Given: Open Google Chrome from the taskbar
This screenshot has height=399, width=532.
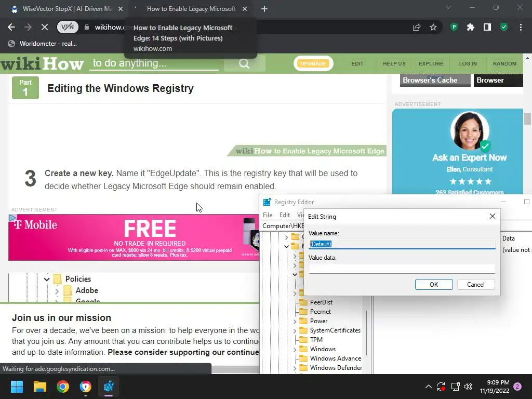Looking at the screenshot, I should pos(63,387).
